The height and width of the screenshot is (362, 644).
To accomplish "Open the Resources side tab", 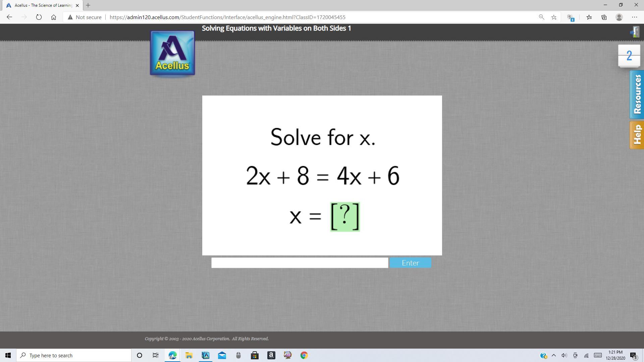I will (x=637, y=95).
